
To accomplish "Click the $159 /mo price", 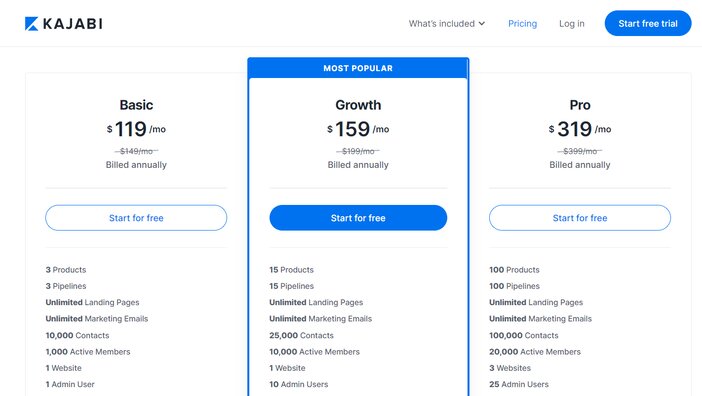I will click(358, 129).
